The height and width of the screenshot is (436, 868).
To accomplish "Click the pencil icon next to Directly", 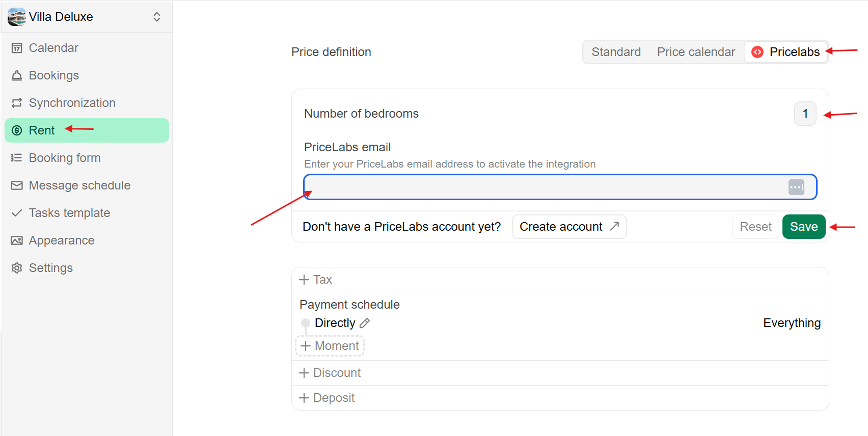I will tap(365, 323).
